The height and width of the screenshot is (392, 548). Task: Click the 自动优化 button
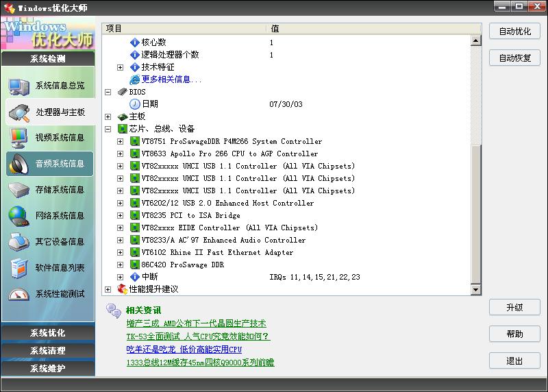tap(515, 32)
